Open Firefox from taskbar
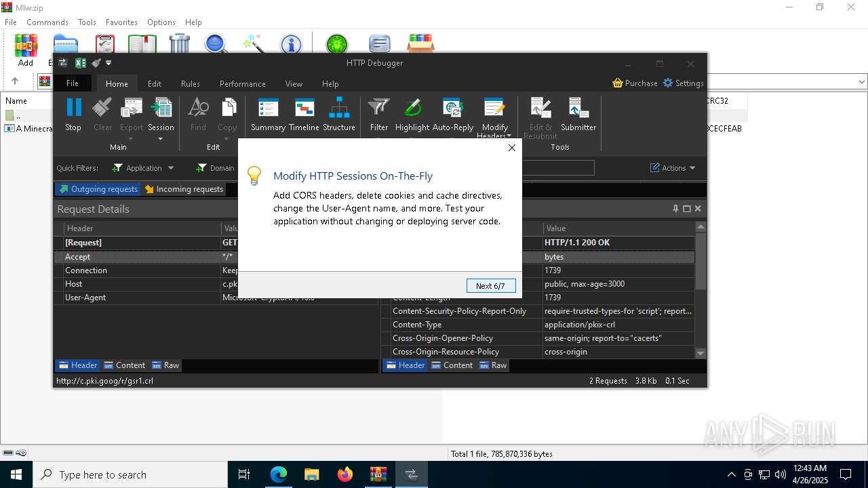Viewport: 868px width, 488px height. [x=345, y=474]
